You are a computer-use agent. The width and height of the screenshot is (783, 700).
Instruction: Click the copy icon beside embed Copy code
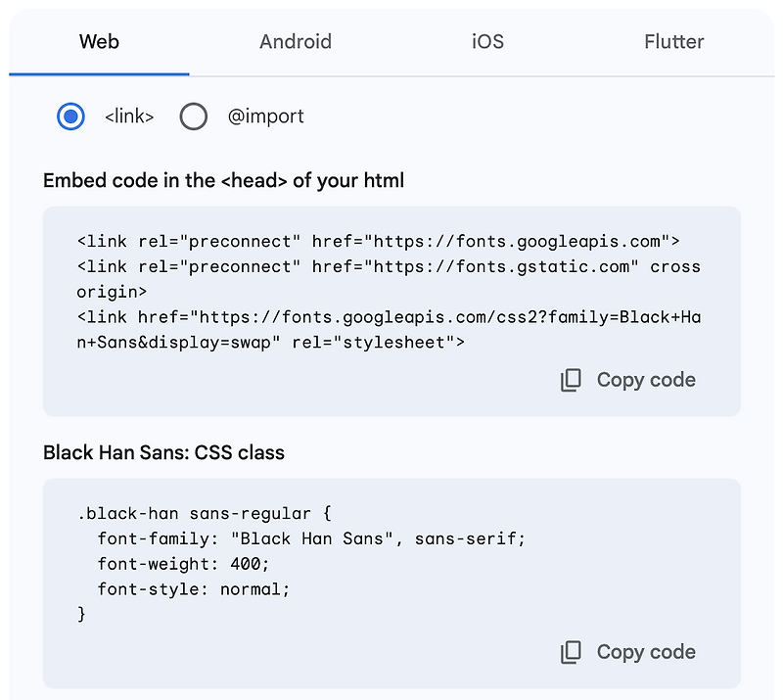coord(571,379)
